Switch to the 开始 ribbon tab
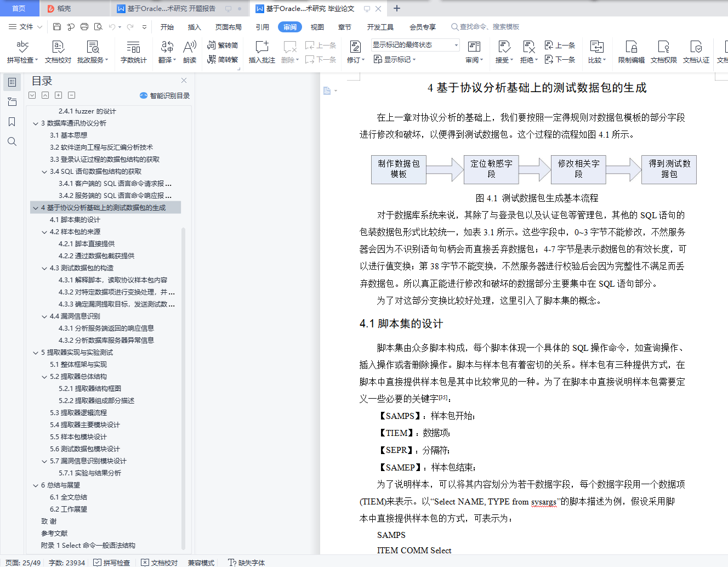The height and width of the screenshot is (567, 728). (167, 27)
